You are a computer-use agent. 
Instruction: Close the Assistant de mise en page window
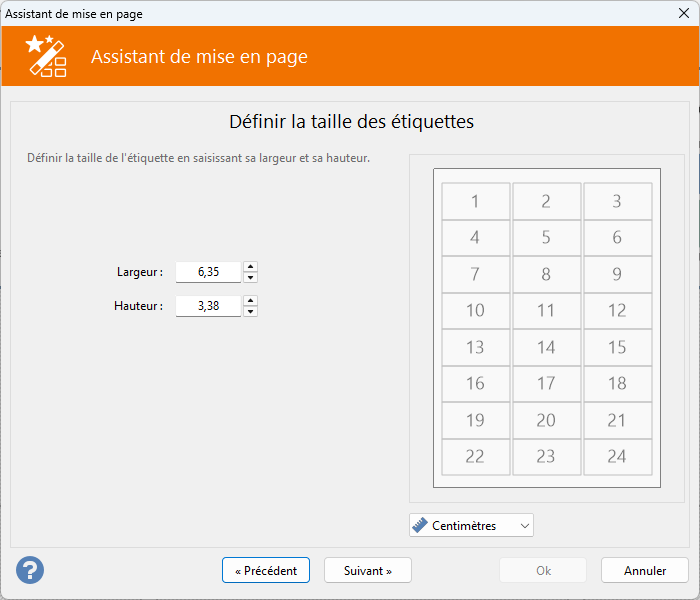683,13
